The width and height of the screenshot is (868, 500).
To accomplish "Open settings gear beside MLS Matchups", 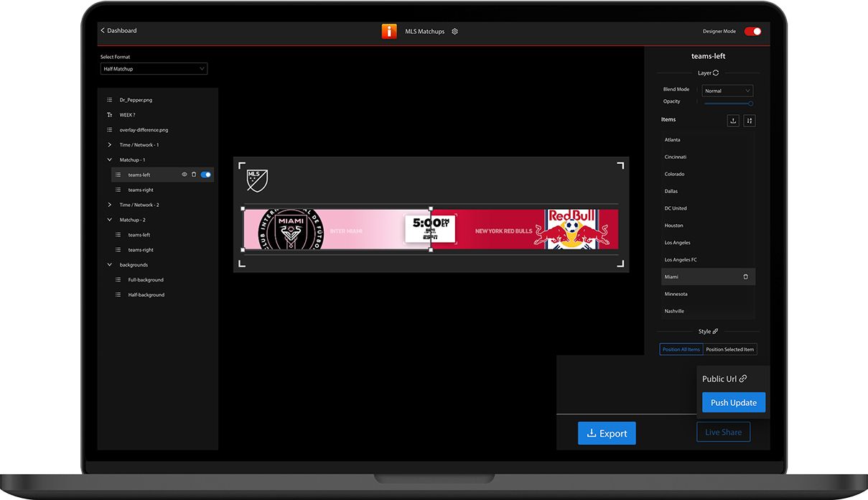I will pos(454,32).
